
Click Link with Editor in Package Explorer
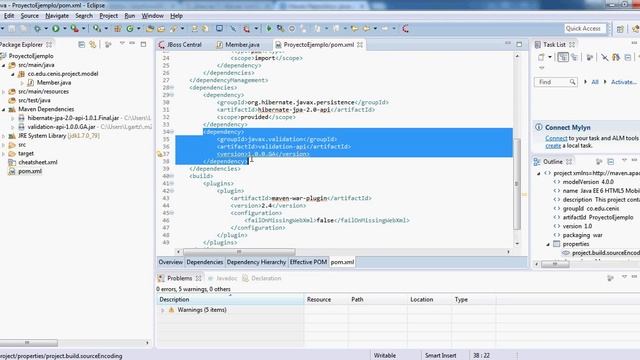pos(93,44)
